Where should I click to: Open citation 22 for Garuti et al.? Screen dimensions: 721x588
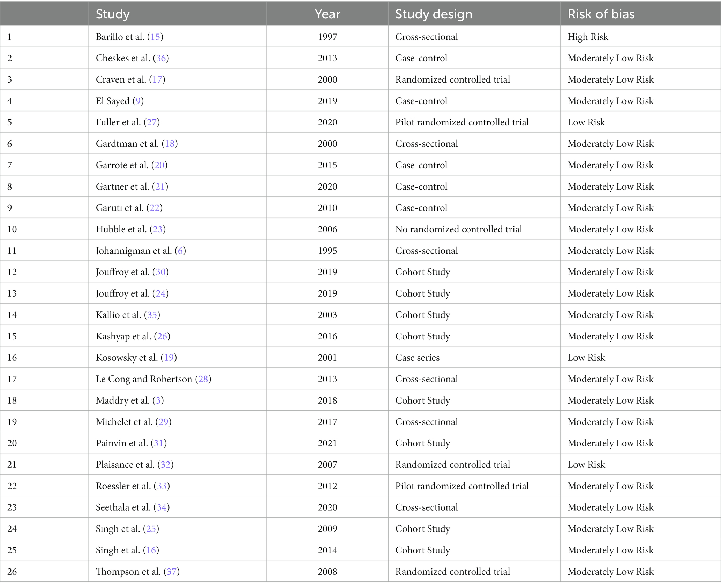click(155, 208)
